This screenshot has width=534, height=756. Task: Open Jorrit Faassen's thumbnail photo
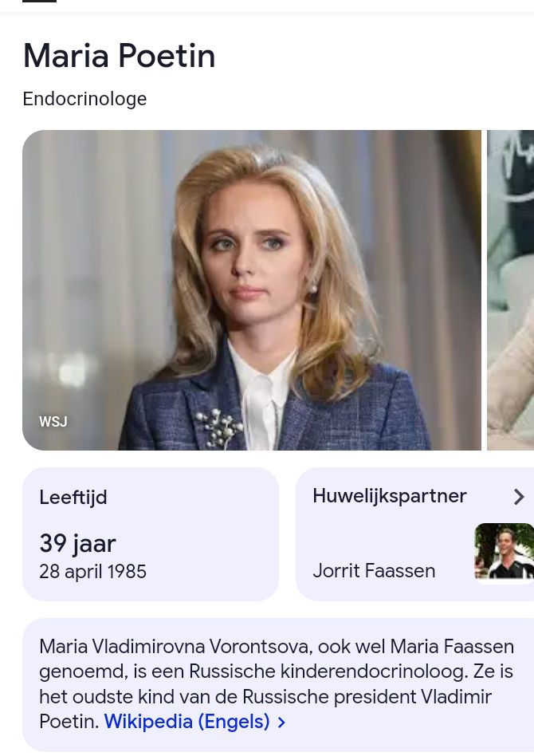tap(505, 551)
